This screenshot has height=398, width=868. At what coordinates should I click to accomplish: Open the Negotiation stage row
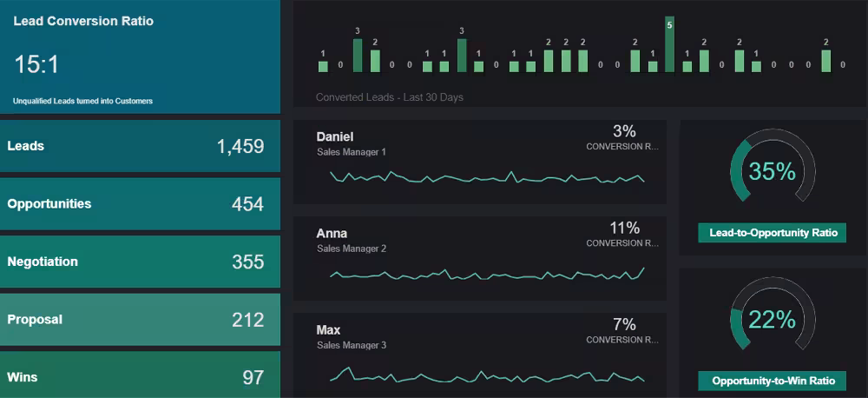click(140, 262)
